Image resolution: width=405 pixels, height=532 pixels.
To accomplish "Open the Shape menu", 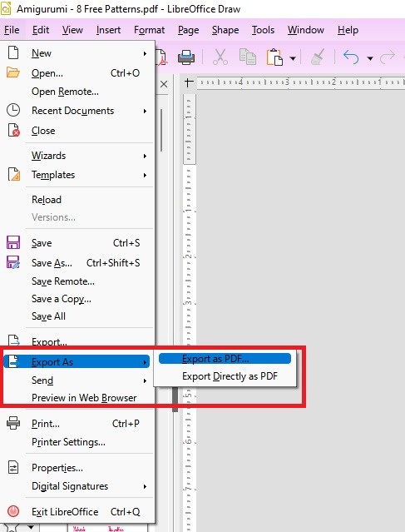I will click(x=225, y=30).
